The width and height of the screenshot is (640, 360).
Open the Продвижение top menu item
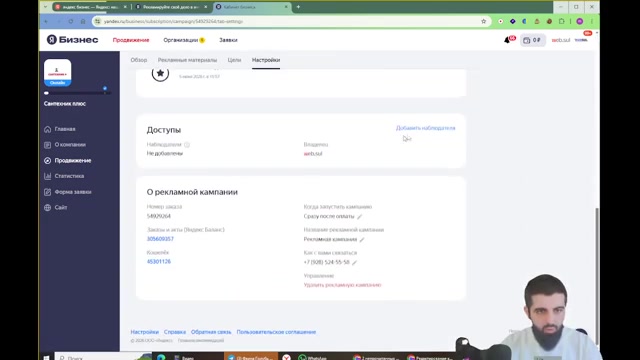(131, 40)
